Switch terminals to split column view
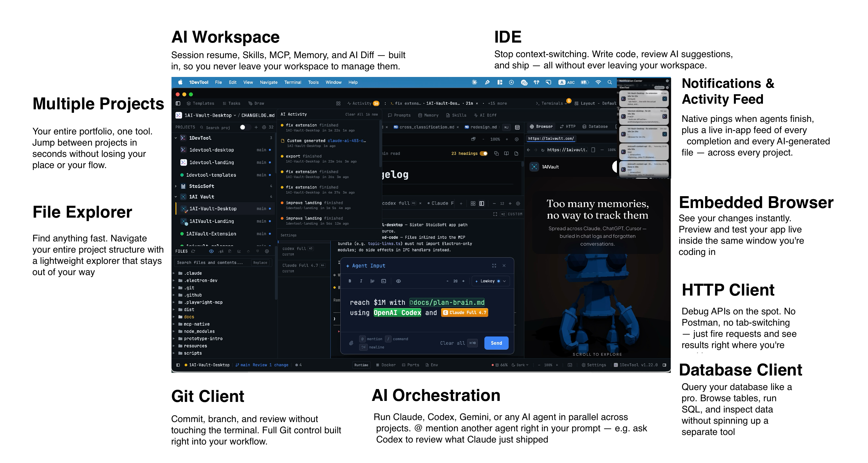The height and width of the screenshot is (463, 868). pyautogui.click(x=481, y=203)
